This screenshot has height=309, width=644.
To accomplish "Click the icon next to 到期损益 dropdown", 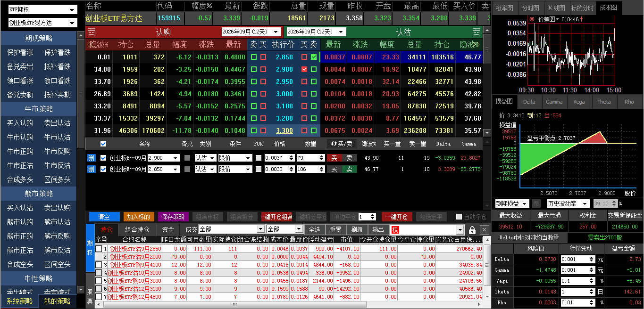I will pos(536,203).
